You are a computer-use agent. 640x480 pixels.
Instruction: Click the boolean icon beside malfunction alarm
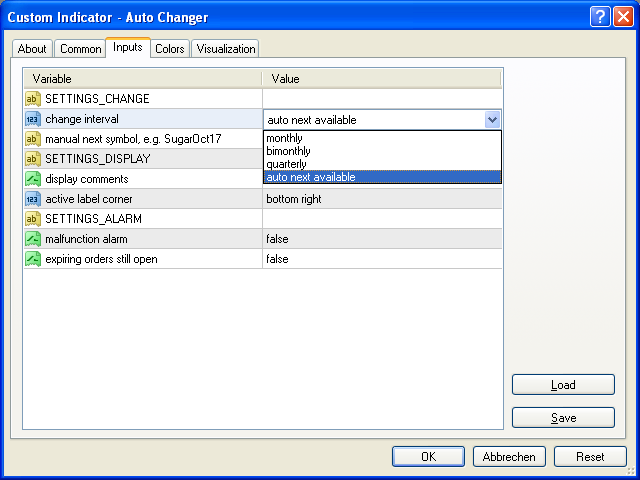[32, 239]
